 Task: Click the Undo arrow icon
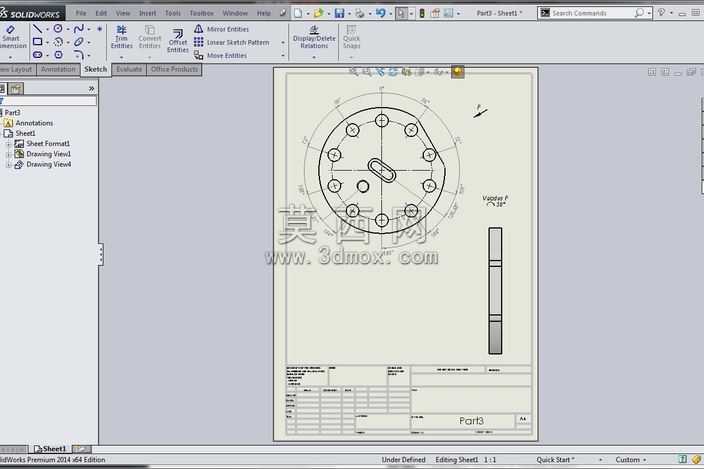coord(381,13)
